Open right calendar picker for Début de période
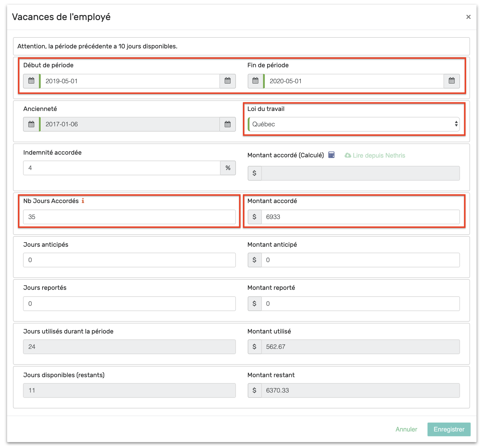 click(x=227, y=81)
